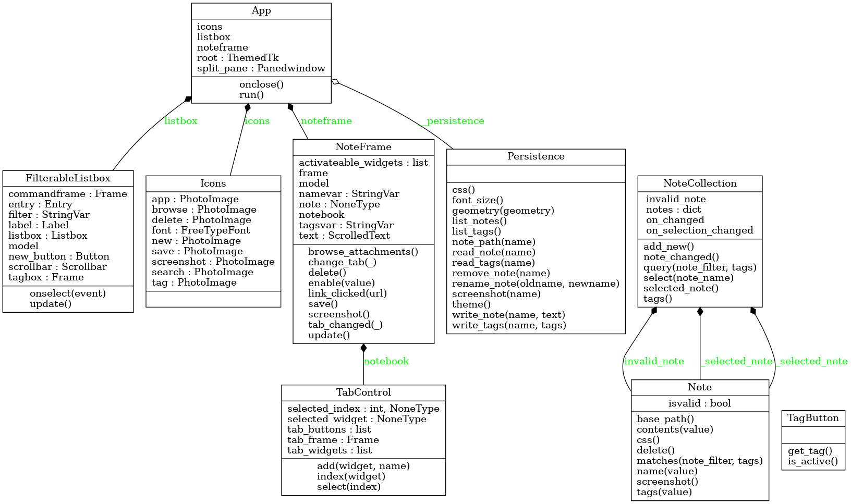Click the TabControl class title
Screen dimensions: 851x504
pyautogui.click(x=363, y=392)
